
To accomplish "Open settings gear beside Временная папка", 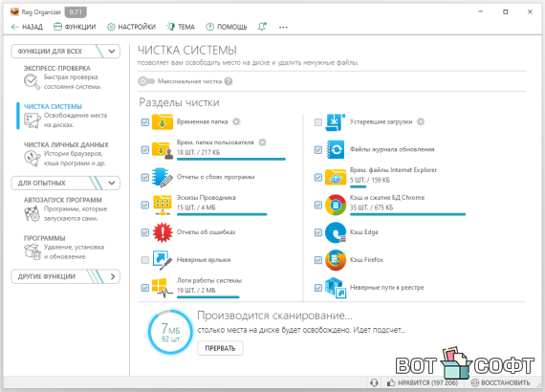I will tap(236, 121).
